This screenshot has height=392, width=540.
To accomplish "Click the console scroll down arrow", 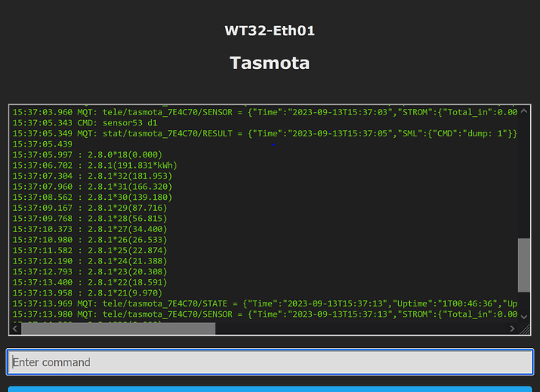I will coord(524,317).
